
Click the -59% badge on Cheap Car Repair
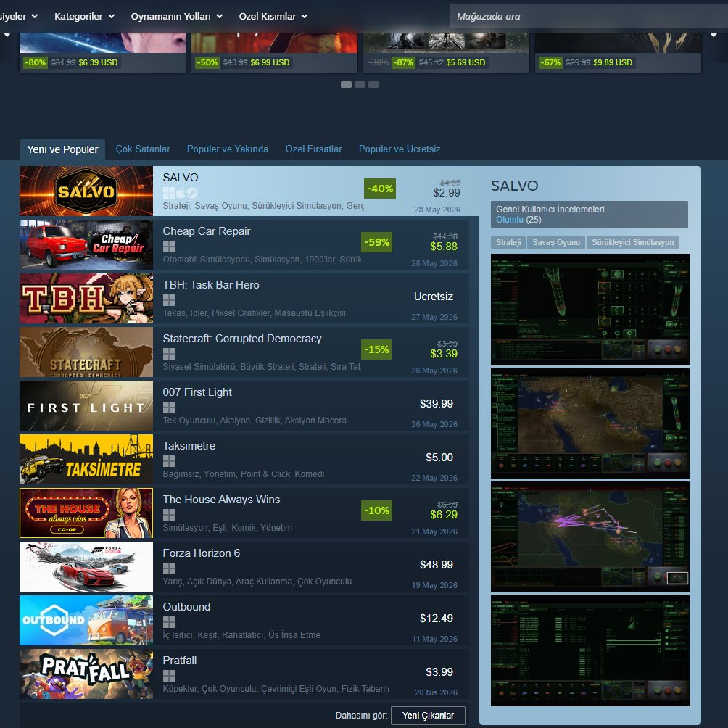[x=376, y=242]
